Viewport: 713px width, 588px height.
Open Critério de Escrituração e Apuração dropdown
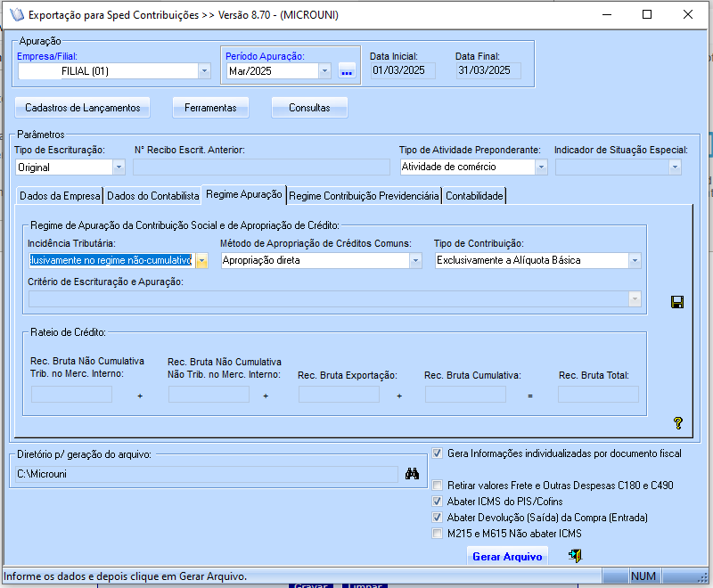pyautogui.click(x=635, y=299)
